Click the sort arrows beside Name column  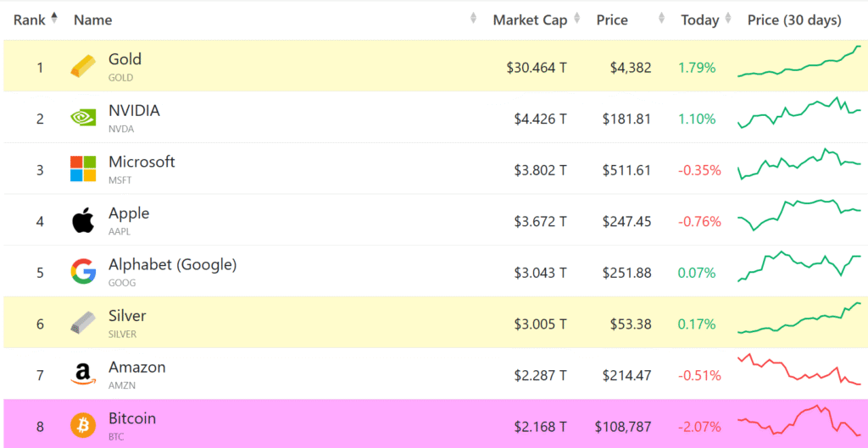click(473, 19)
